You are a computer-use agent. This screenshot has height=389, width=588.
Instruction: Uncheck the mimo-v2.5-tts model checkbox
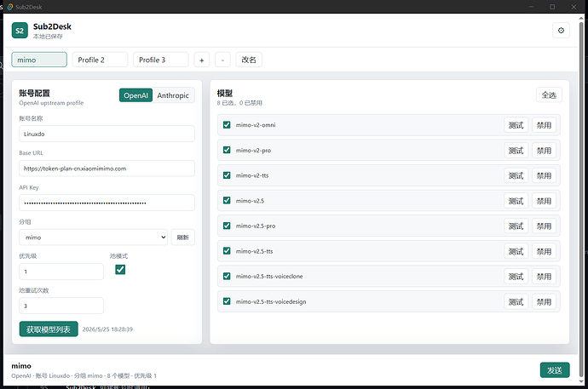pyautogui.click(x=227, y=250)
